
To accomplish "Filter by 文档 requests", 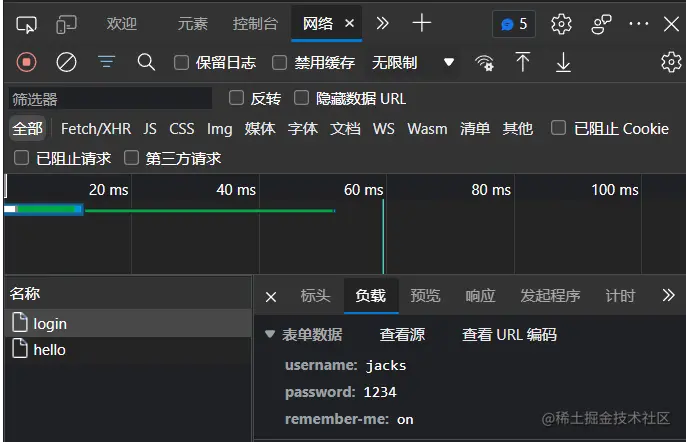I will click(345, 129).
